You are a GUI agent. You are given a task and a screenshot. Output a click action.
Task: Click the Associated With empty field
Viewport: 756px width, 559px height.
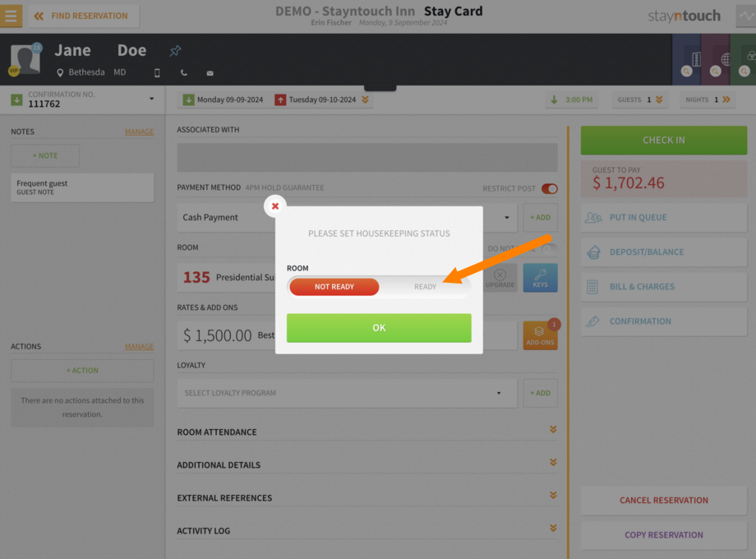coord(367,158)
